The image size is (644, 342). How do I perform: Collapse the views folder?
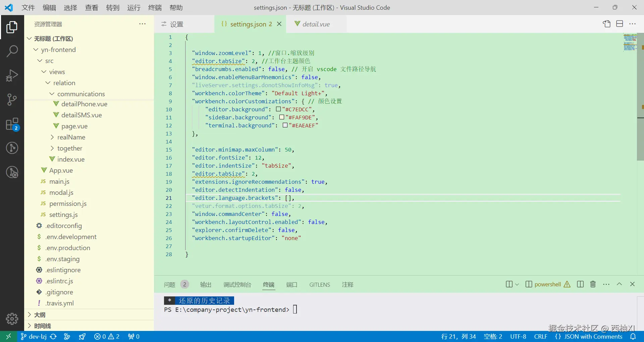pos(44,72)
